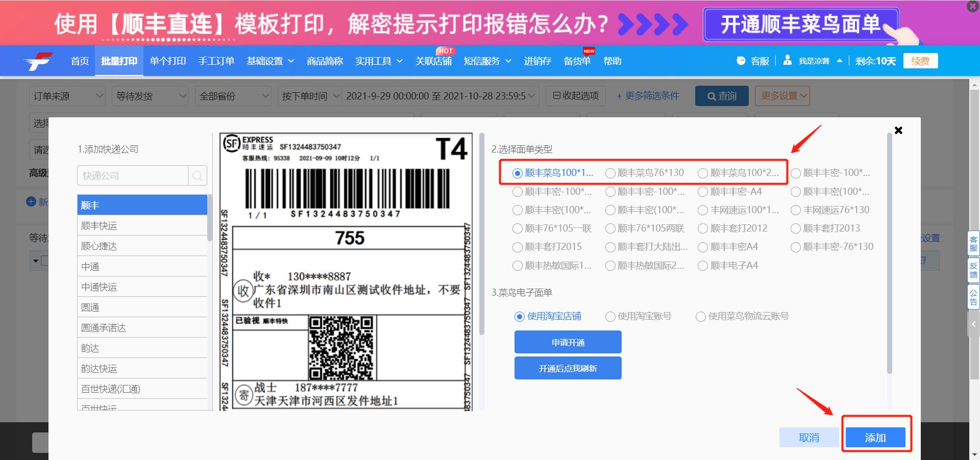Click the 申请开通 button
This screenshot has height=460, width=980.
pyautogui.click(x=568, y=342)
